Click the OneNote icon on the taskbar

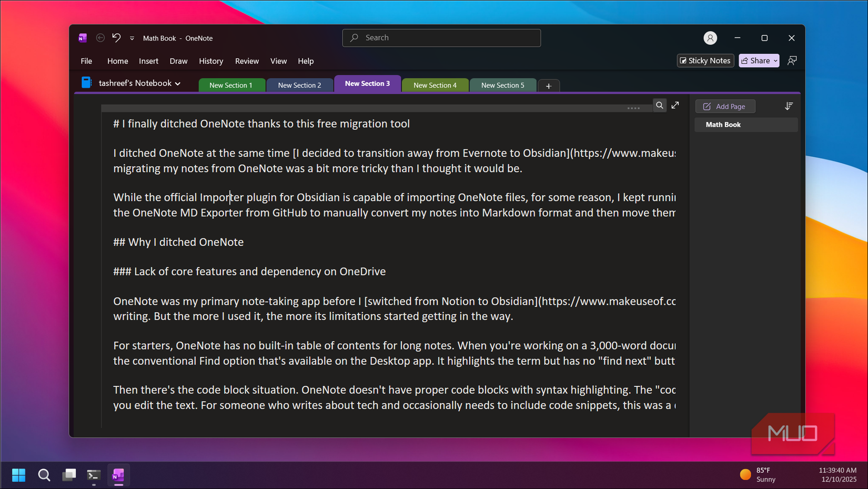(118, 475)
